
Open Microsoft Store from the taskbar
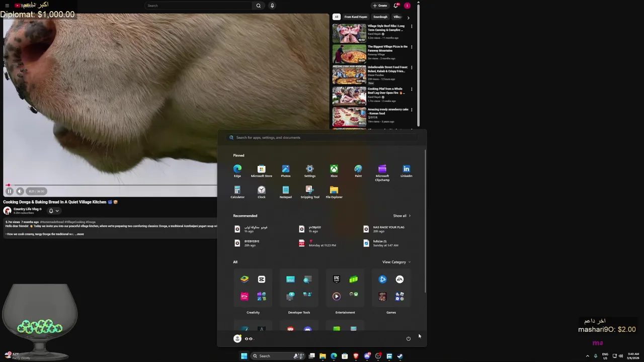(345, 356)
